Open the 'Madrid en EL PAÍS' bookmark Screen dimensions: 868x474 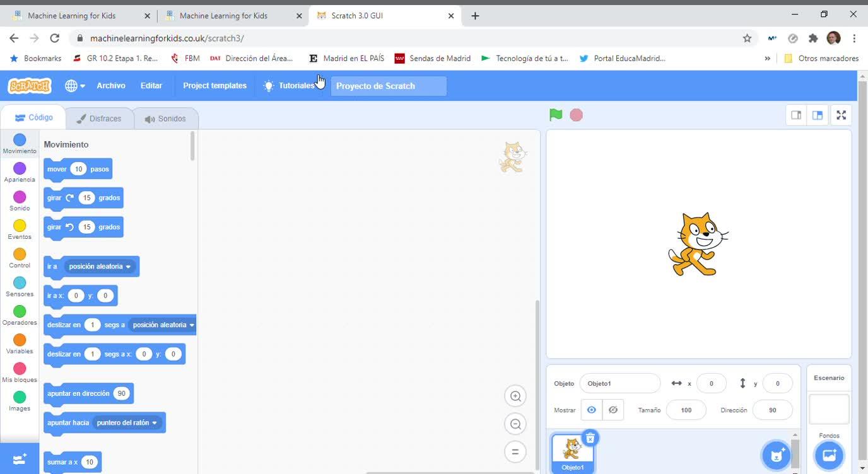[346, 59]
